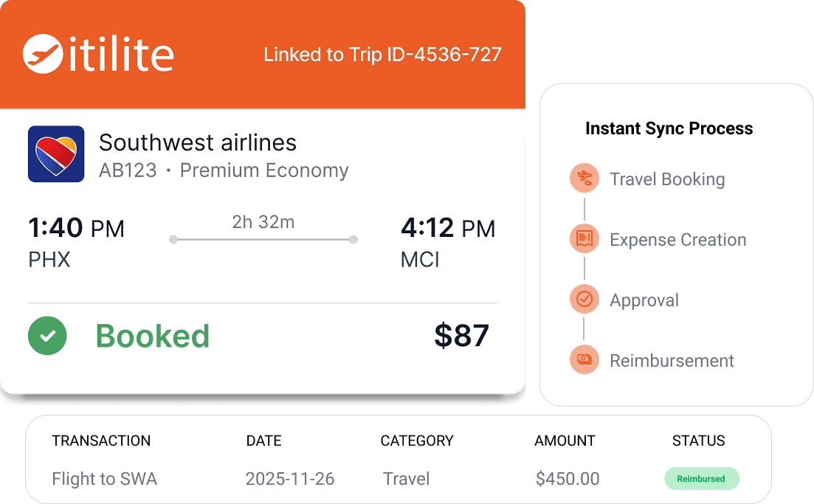Viewport: 814px width, 504px height.
Task: Click the 2h 32m flight duration line
Action: point(263,239)
